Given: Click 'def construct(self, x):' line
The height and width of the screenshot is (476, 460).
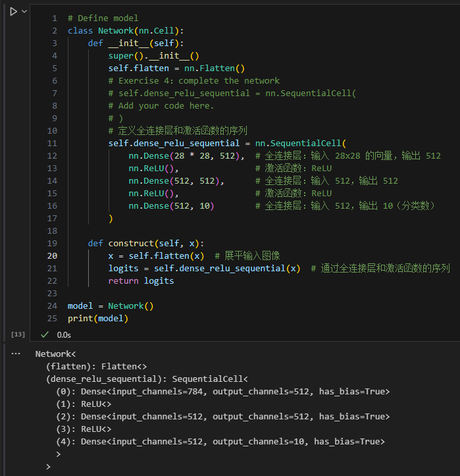Looking at the screenshot, I should pos(146,244).
